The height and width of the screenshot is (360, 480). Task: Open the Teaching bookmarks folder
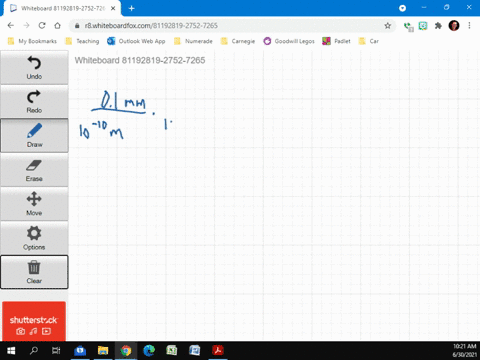82,41
